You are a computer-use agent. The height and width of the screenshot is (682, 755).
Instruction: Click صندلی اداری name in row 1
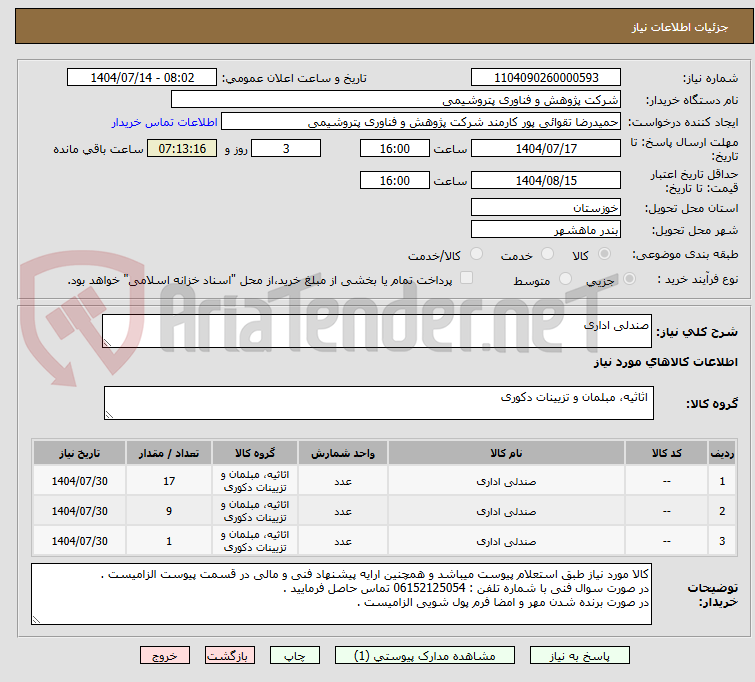pyautogui.click(x=506, y=481)
